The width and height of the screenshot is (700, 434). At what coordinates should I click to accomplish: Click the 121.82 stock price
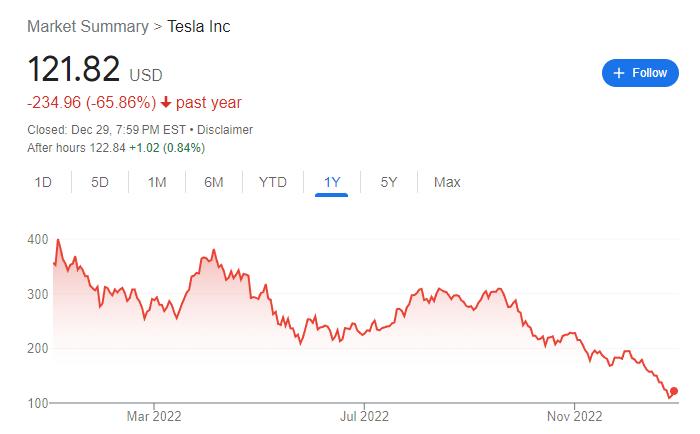click(74, 70)
